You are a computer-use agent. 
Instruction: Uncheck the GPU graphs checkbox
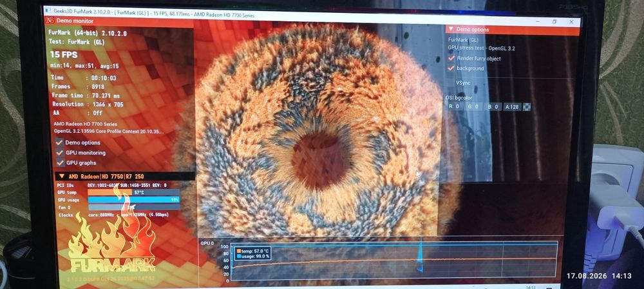(60, 163)
